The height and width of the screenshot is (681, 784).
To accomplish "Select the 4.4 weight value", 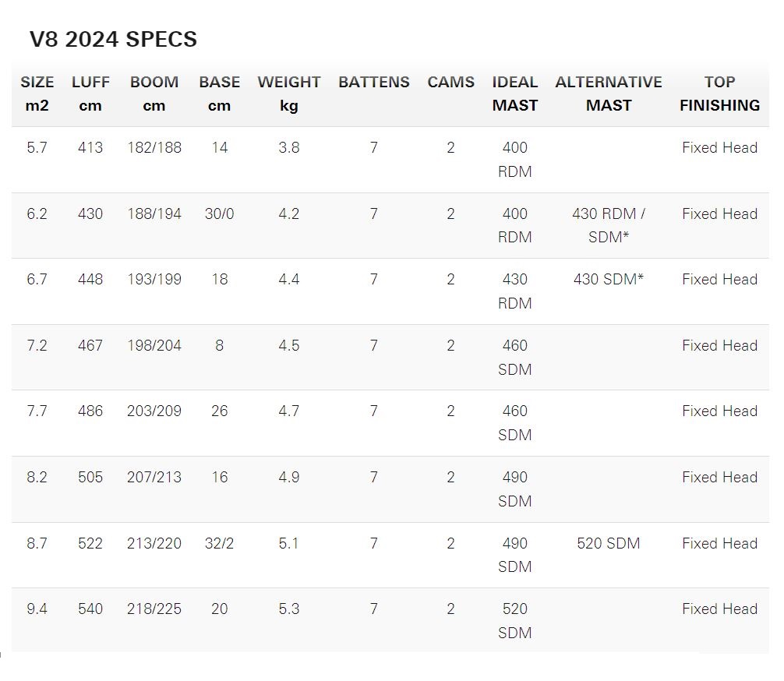I will pos(289,279).
